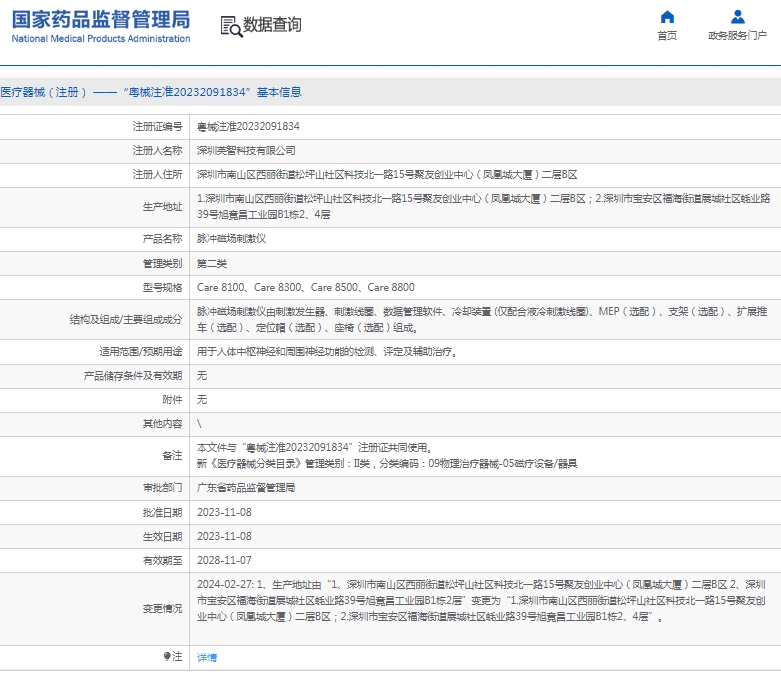Click the bullet icon beside 注

click(x=167, y=656)
